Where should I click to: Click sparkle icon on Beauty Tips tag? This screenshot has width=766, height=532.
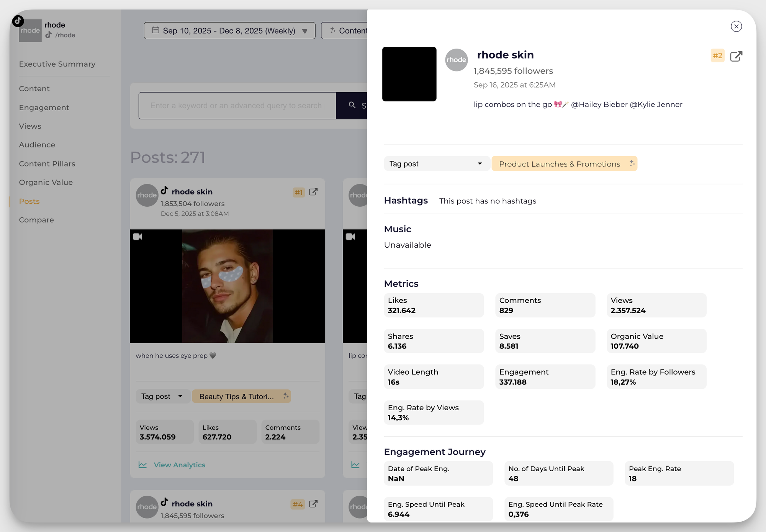286,396
